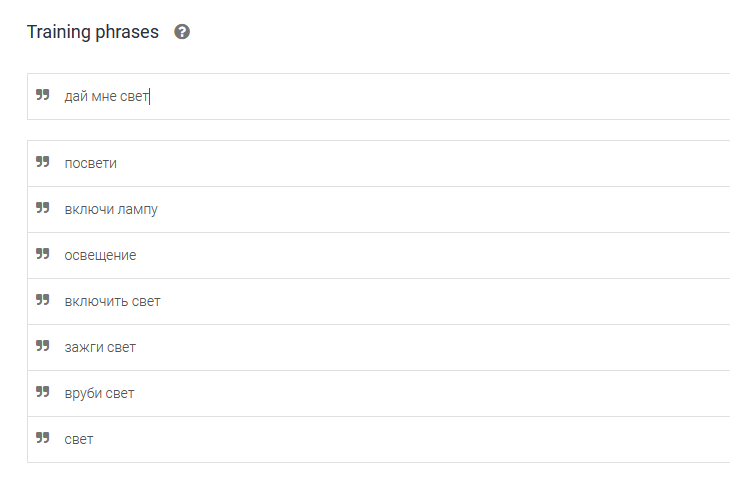The image size is (730, 481).
Task: Click the 'Training phrases' heading
Action: click(x=93, y=32)
